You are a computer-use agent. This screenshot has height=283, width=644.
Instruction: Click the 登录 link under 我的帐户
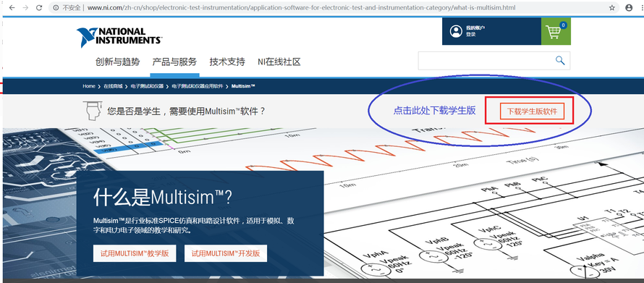coord(470,35)
